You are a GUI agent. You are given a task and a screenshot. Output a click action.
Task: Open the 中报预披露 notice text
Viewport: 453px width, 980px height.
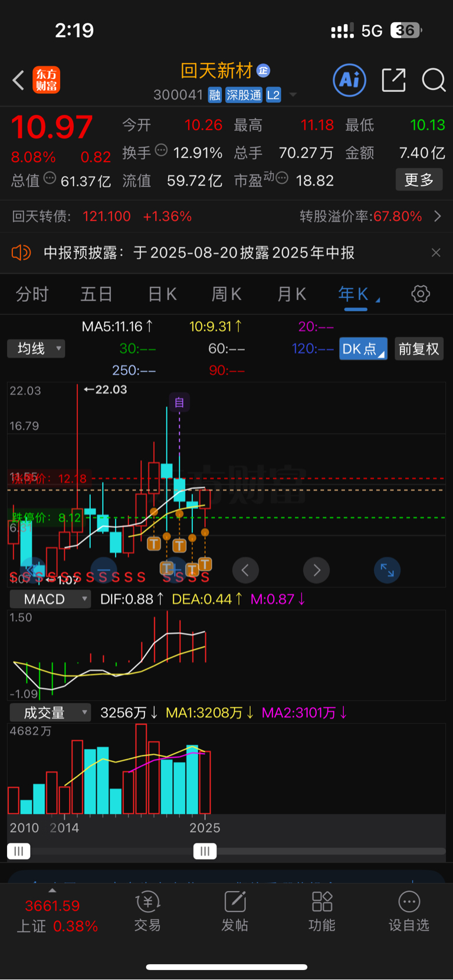coord(199,253)
